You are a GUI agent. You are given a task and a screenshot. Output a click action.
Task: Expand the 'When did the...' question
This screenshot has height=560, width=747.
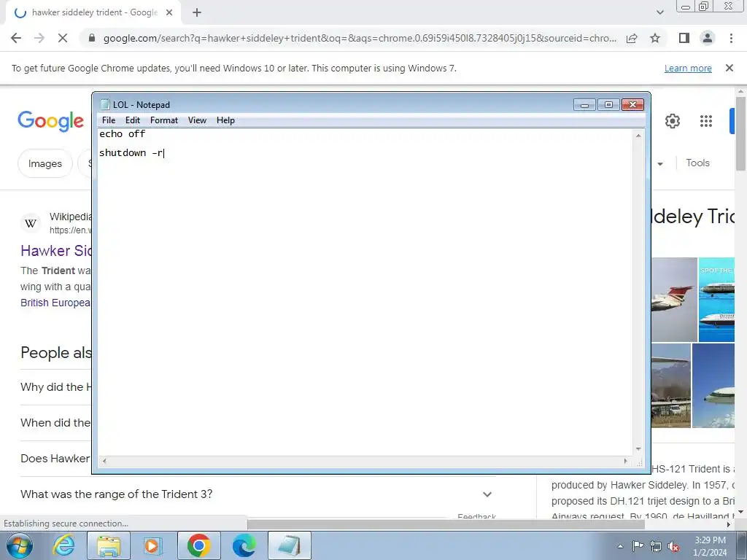tap(55, 423)
